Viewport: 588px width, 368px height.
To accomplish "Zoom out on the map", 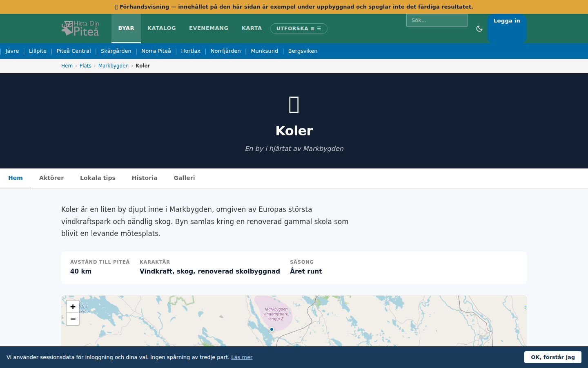I will pos(73,319).
